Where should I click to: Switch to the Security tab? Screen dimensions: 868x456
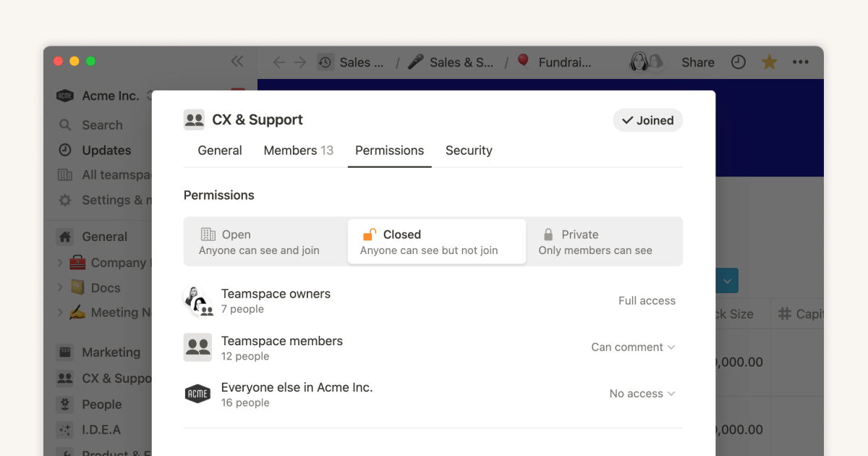click(469, 151)
